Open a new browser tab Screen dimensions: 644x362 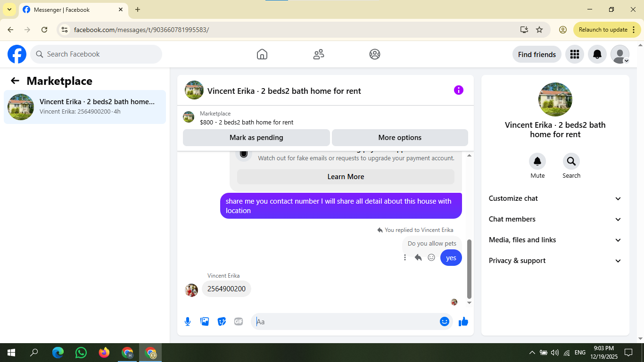coord(138,9)
